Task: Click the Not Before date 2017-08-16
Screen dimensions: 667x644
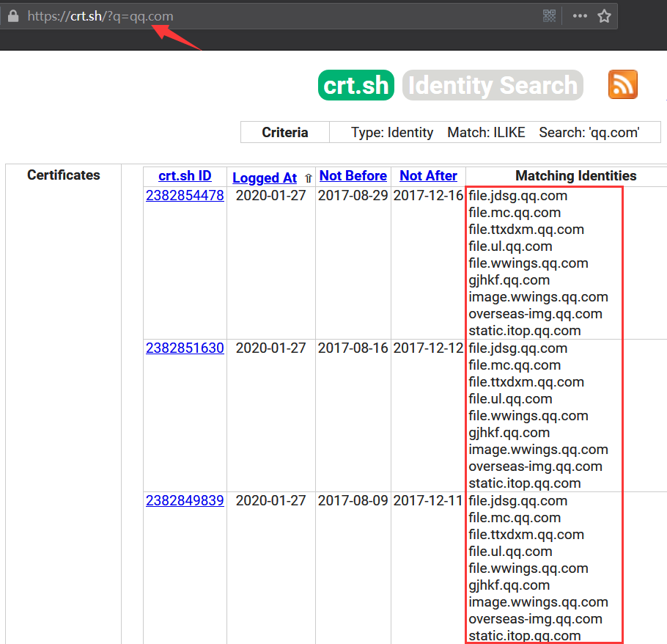Action: (353, 348)
